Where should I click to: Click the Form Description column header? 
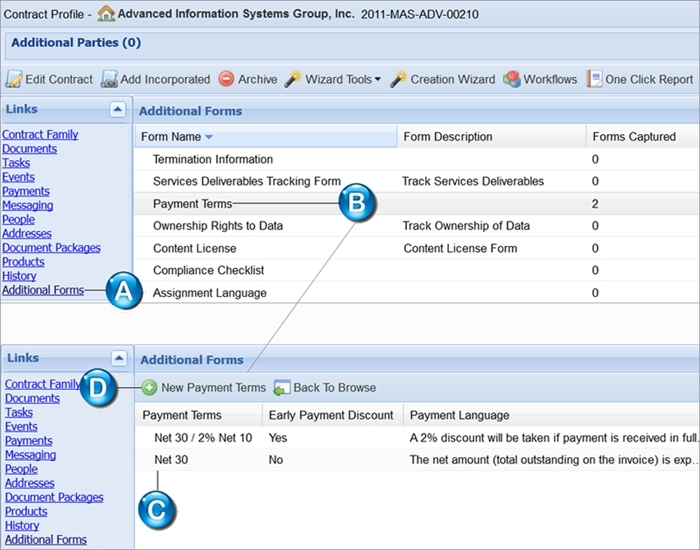pyautogui.click(x=492, y=137)
